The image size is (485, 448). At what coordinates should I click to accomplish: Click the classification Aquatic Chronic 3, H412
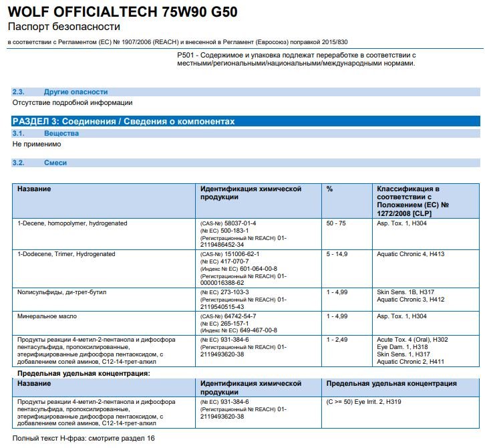click(x=410, y=300)
